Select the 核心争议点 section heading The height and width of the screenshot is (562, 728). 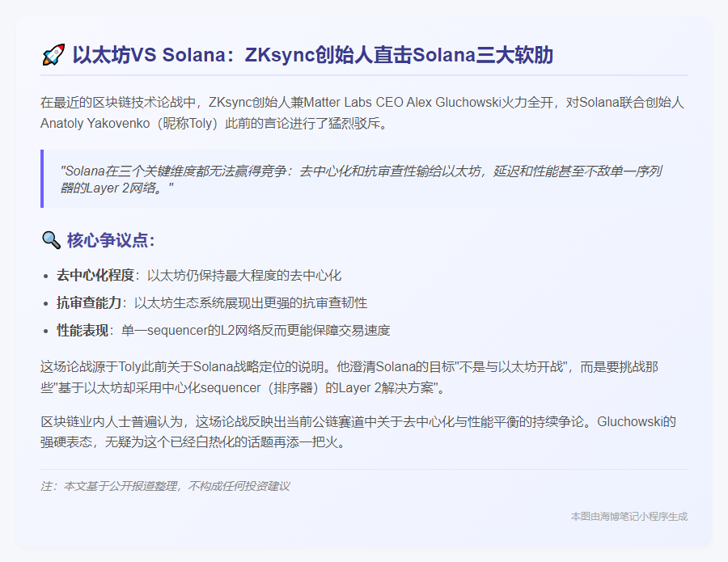click(111, 240)
